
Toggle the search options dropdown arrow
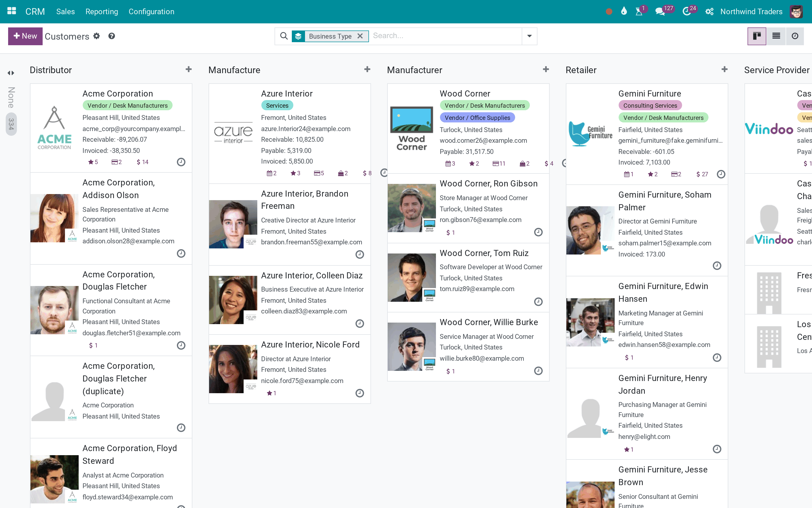[530, 36]
